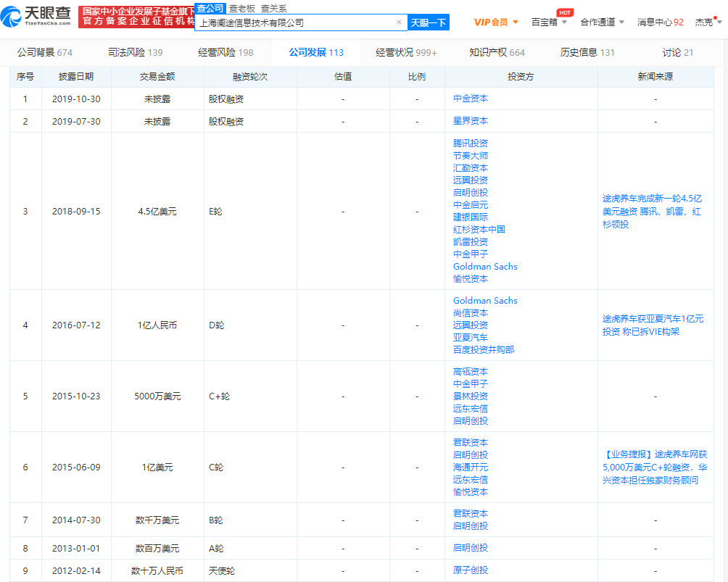728x582 pixels.
Task: Open 消息中心 notifications
Action: pyautogui.click(x=661, y=22)
